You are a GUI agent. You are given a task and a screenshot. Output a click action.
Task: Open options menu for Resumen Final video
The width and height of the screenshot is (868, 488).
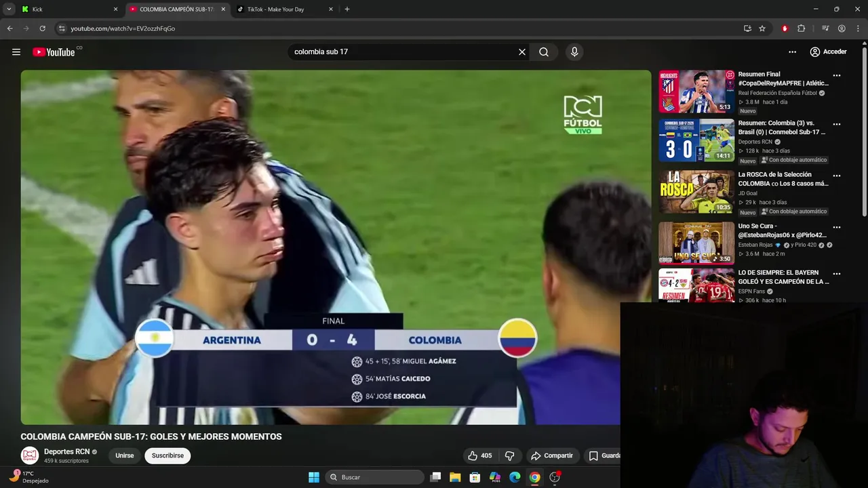pos(837,76)
